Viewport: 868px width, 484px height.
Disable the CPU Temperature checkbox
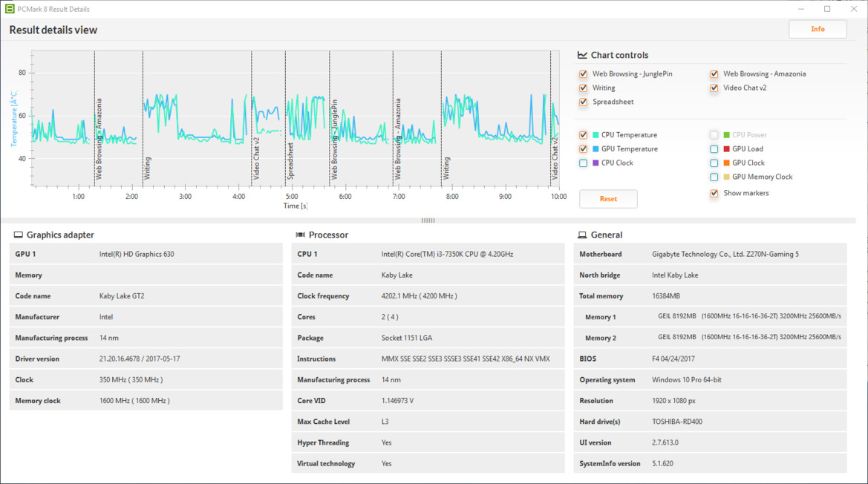click(x=583, y=135)
